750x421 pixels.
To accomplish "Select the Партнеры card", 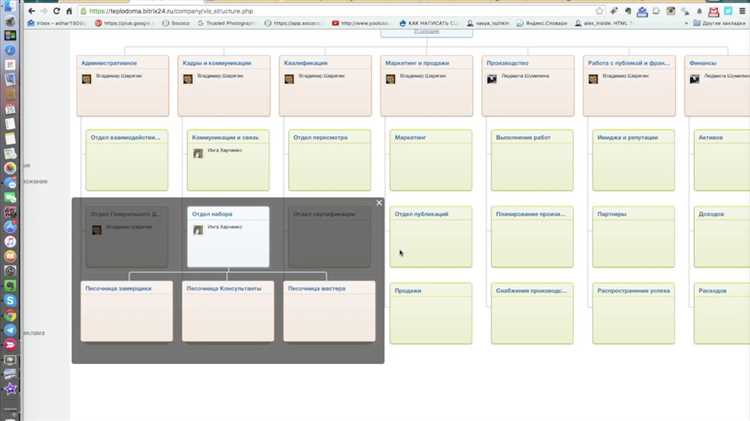I will click(x=634, y=237).
